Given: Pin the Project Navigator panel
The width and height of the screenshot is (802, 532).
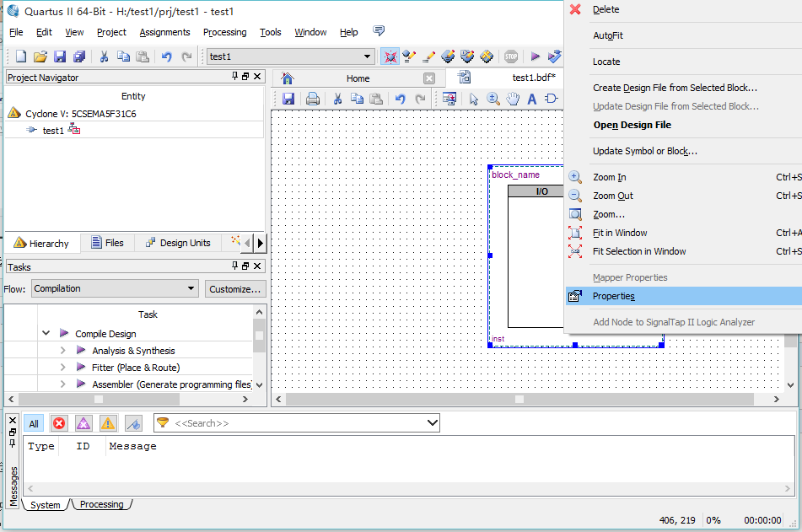Looking at the screenshot, I should point(234,76).
